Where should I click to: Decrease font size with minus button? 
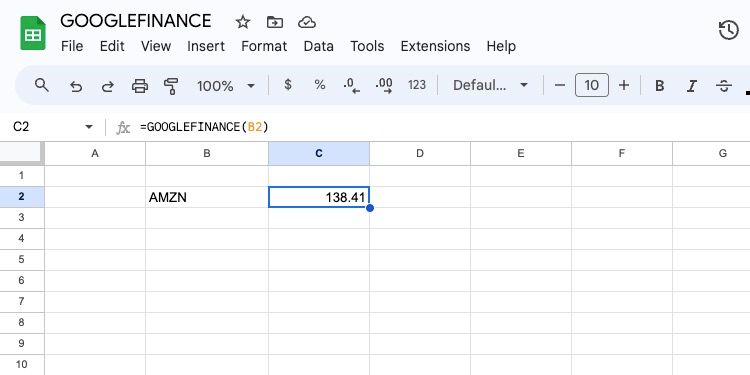(560, 86)
